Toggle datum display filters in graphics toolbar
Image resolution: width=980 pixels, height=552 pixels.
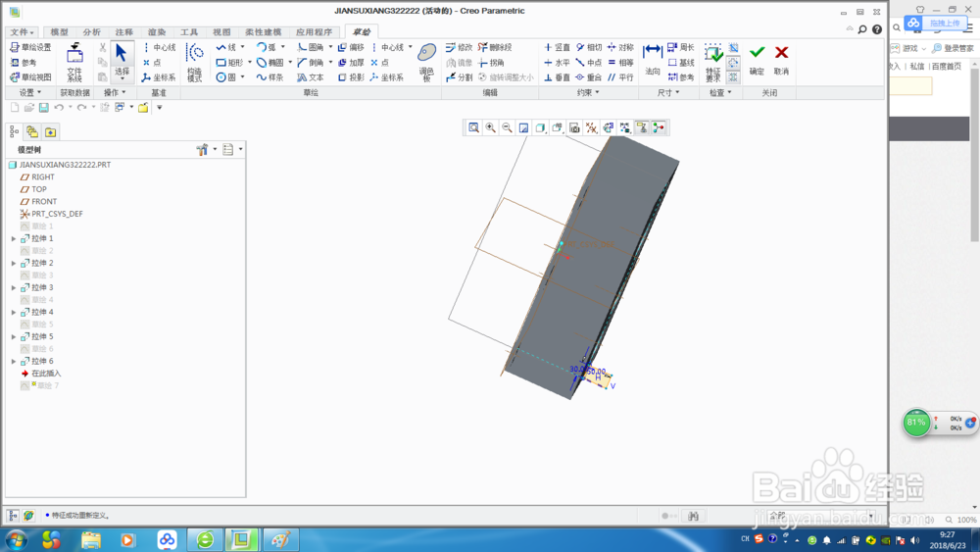591,128
